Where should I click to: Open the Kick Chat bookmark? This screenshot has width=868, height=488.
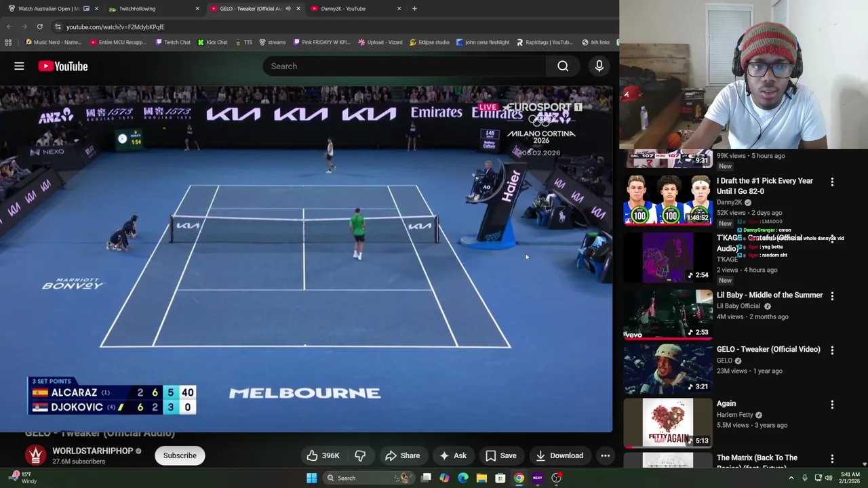212,42
